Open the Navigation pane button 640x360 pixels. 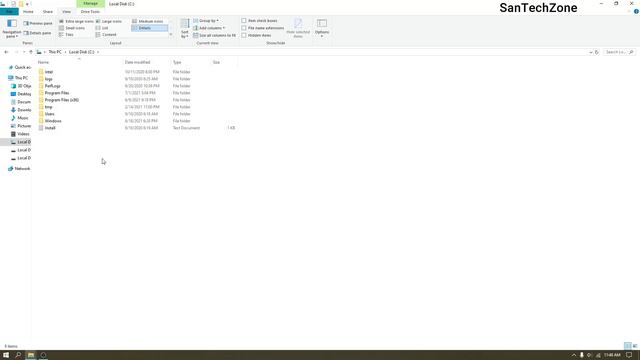coord(12,28)
